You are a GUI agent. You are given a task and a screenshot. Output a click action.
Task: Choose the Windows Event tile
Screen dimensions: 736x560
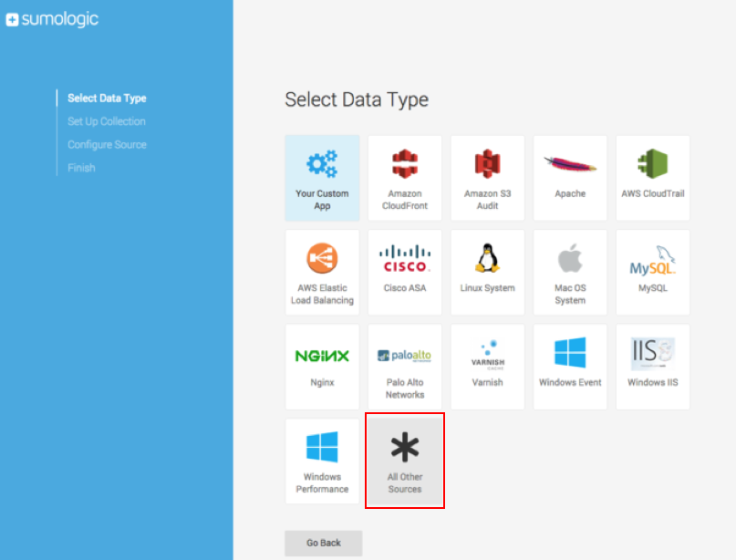[570, 367]
